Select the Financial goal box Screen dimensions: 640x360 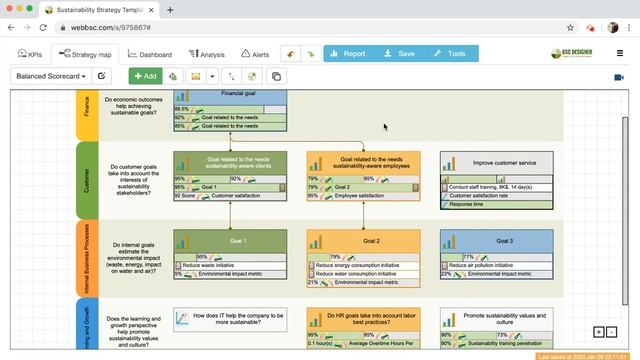[x=230, y=110]
